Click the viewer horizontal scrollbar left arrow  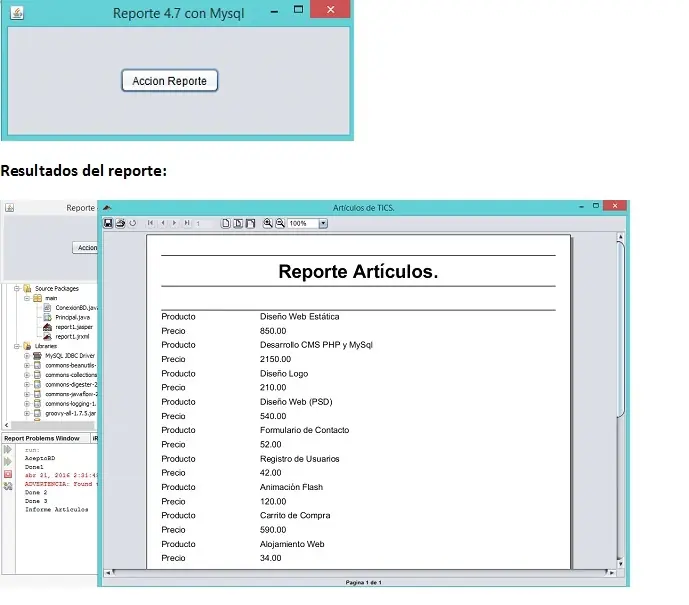pos(108,572)
